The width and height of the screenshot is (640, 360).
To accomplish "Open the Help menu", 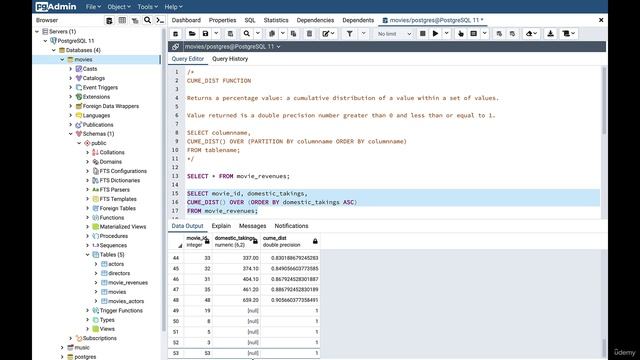I will point(173,7).
